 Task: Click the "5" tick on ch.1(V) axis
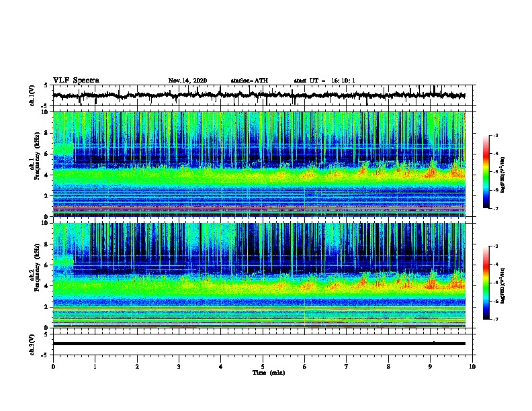tap(46, 85)
